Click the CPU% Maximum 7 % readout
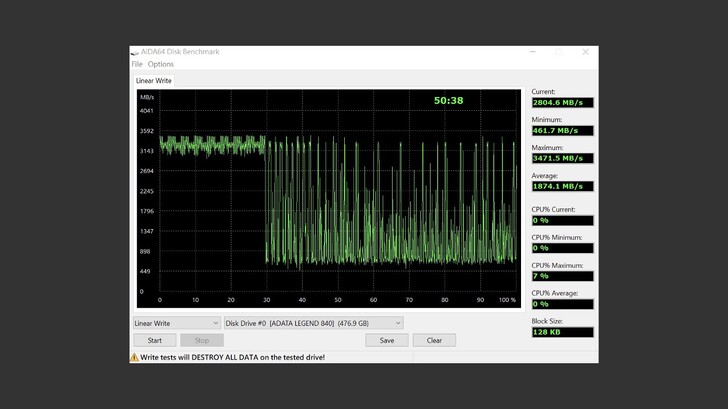Screen dimensions: 728x409 pos(562,276)
